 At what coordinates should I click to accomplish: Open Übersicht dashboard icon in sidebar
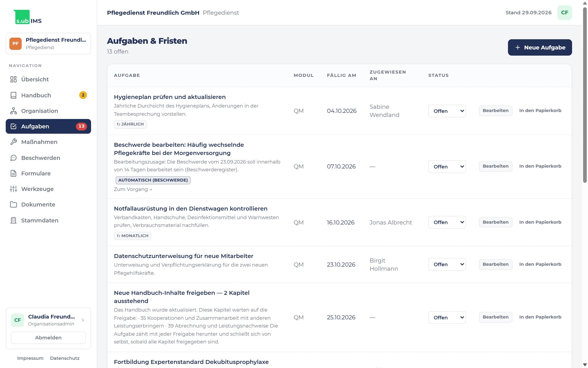(x=13, y=79)
